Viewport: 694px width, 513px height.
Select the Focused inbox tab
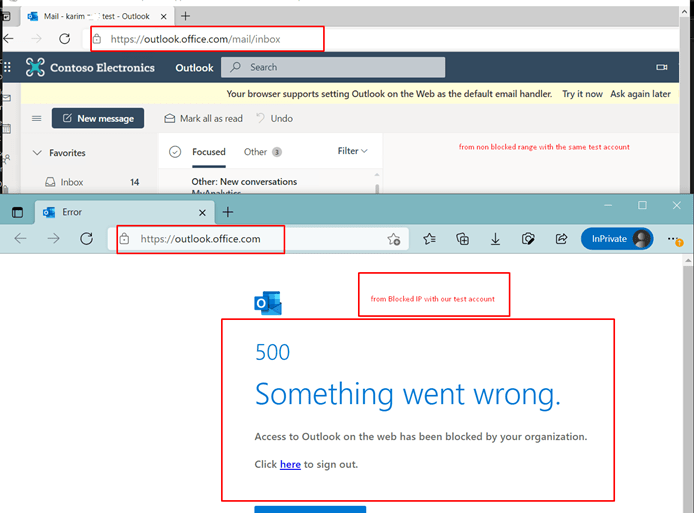click(x=209, y=152)
